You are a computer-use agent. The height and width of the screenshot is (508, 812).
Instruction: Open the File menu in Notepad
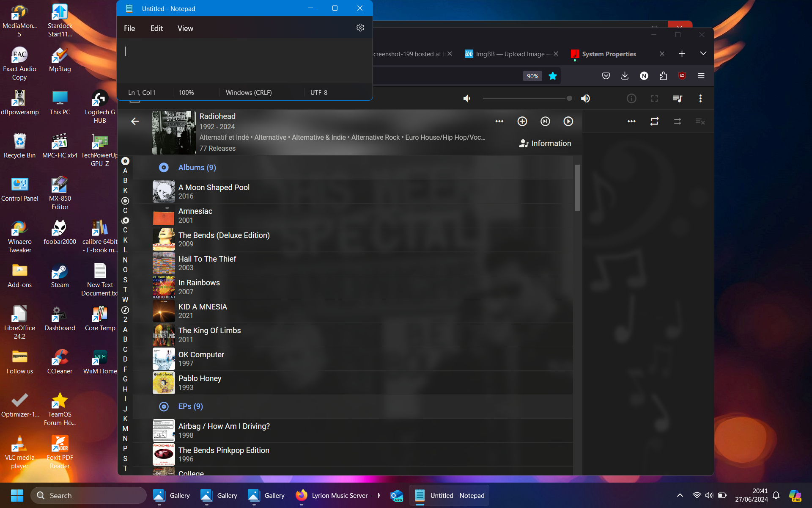click(129, 28)
